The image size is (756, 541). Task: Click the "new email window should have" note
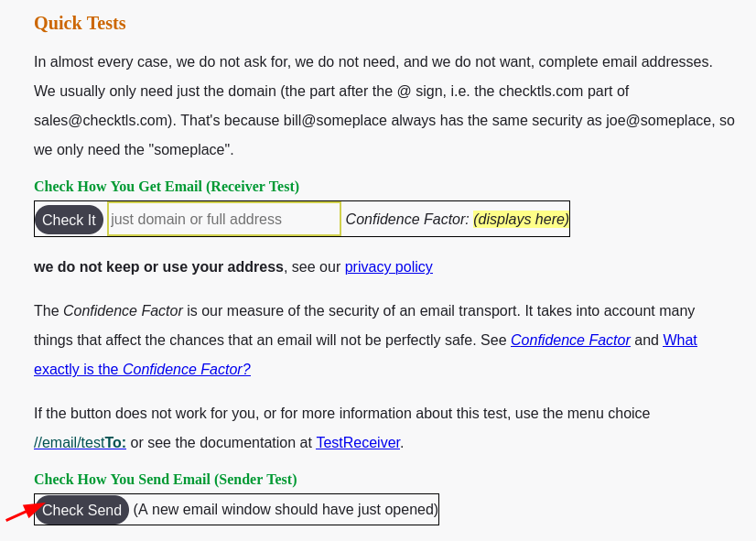coord(286,510)
